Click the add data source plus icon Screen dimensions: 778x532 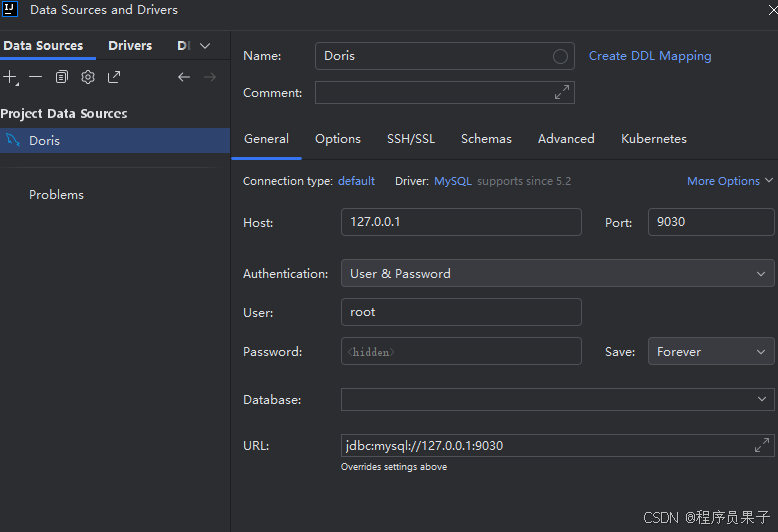(10, 77)
